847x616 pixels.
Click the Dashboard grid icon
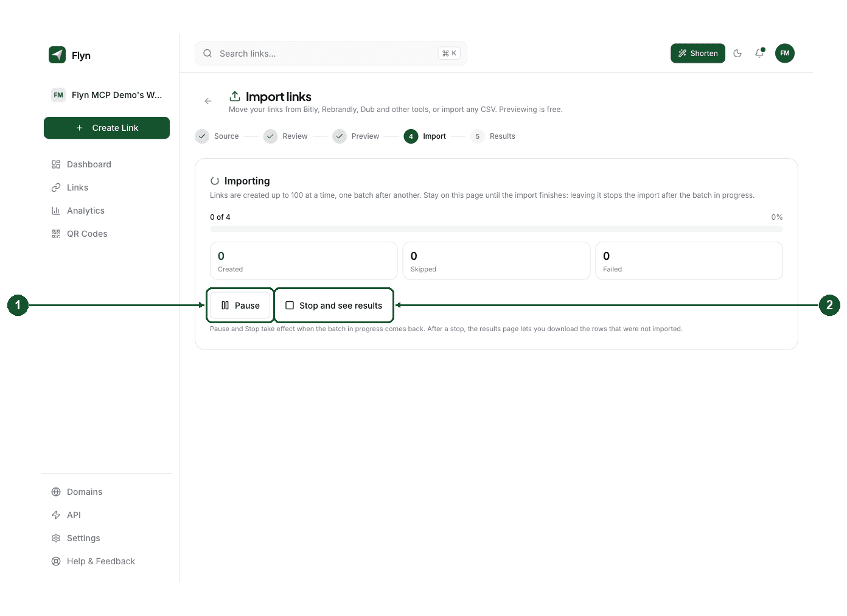click(56, 164)
